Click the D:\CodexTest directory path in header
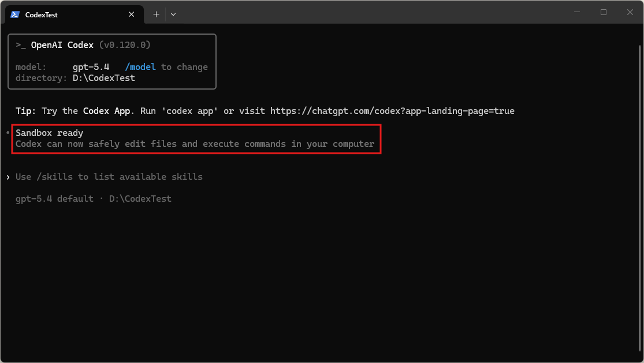 pos(104,78)
